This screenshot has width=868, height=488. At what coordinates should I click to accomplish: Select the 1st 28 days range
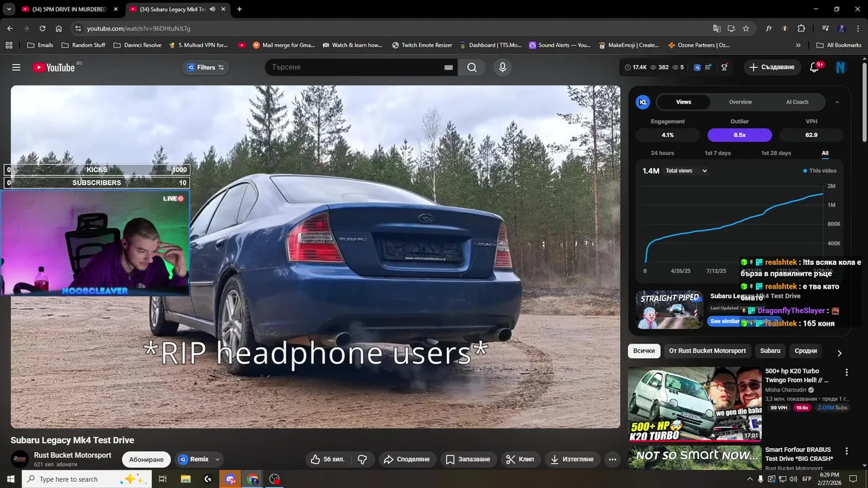[776, 153]
